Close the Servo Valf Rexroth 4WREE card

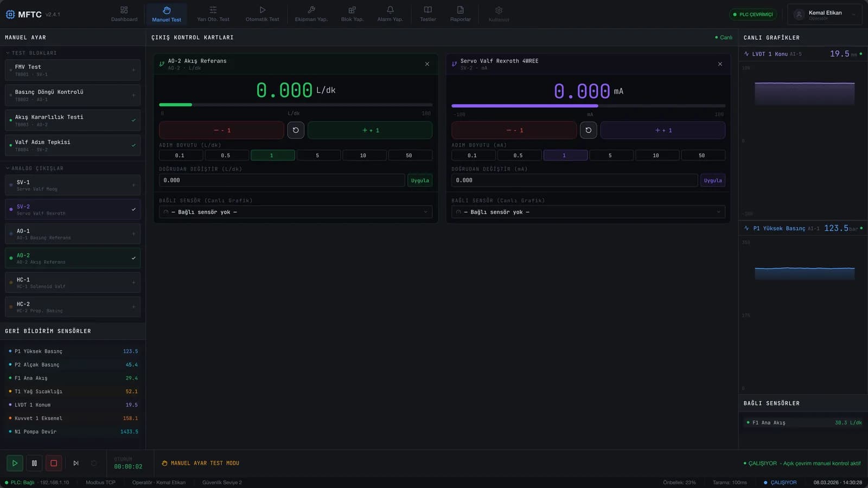pyautogui.click(x=720, y=64)
